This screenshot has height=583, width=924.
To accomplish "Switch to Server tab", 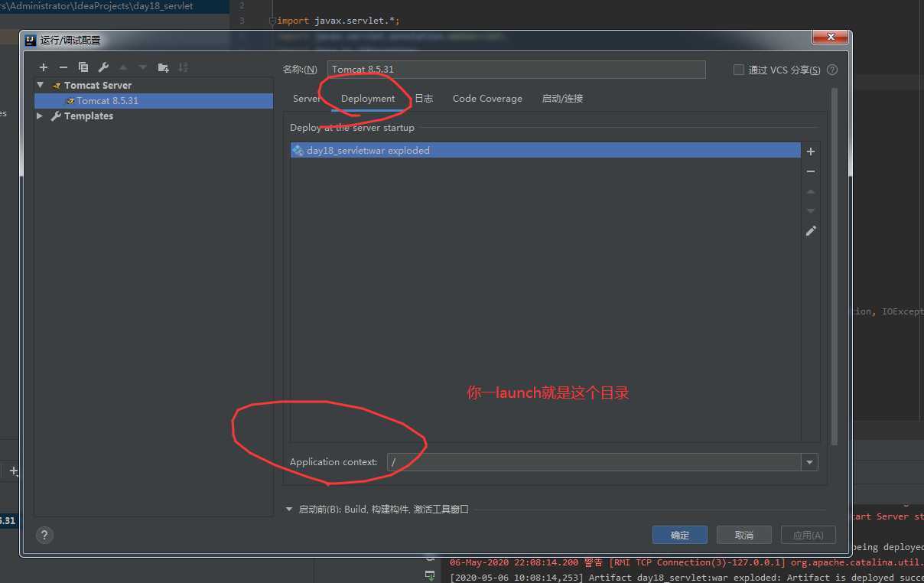I will (307, 99).
